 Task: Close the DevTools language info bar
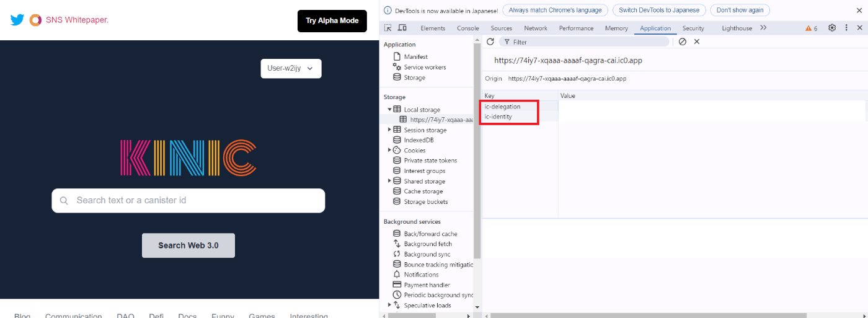coord(859,10)
